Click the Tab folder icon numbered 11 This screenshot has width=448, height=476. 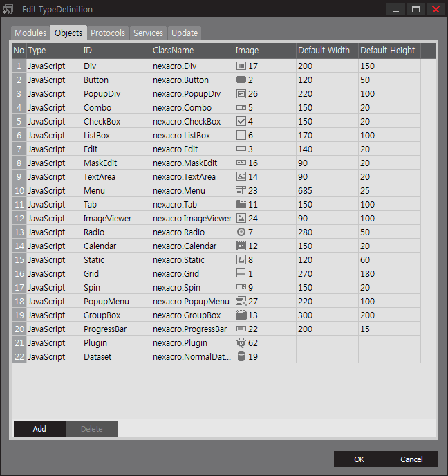point(241,204)
